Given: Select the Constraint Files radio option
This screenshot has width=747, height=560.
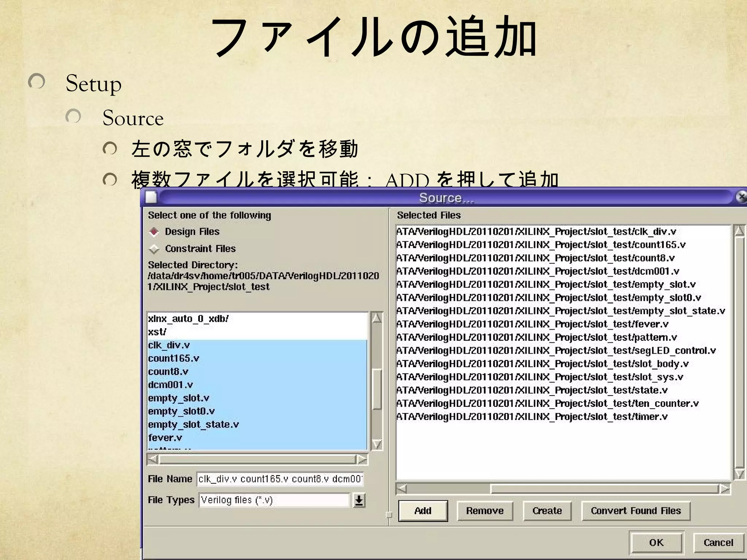Looking at the screenshot, I should click(x=154, y=249).
